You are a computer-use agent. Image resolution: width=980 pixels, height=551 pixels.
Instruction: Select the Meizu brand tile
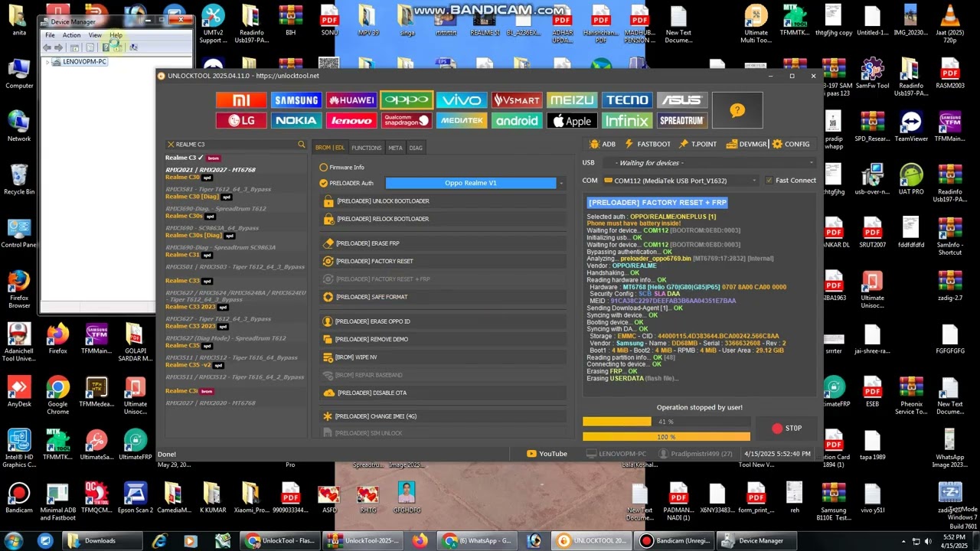572,100
